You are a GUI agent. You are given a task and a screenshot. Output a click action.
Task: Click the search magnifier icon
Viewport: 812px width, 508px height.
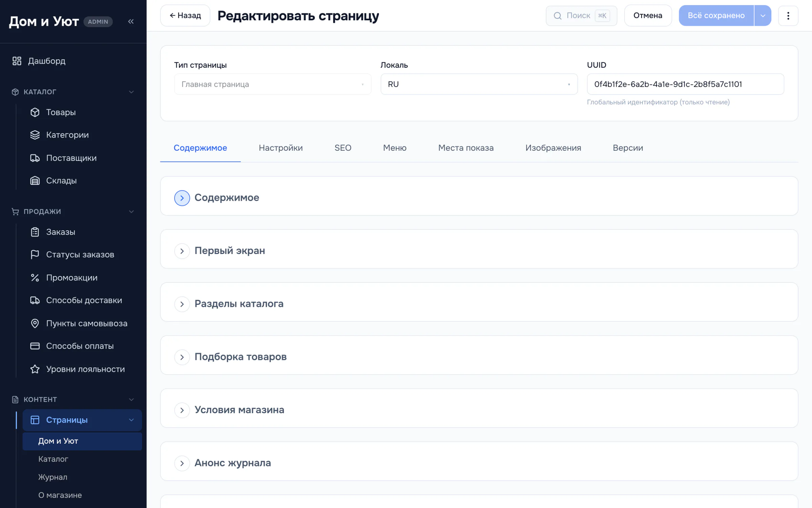[558, 16]
